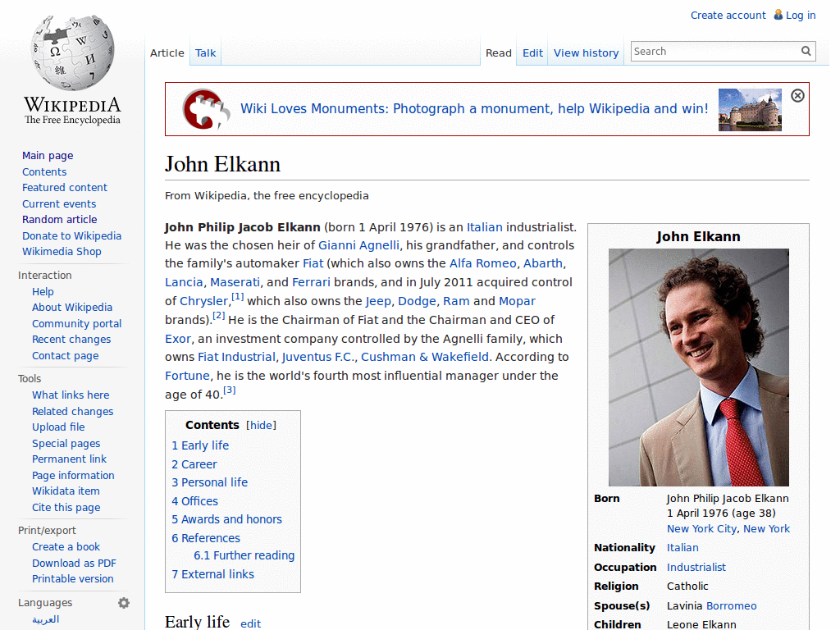The width and height of the screenshot is (840, 630).
Task: Open the Wiki Loves Monuments banner link
Action: coord(474,109)
